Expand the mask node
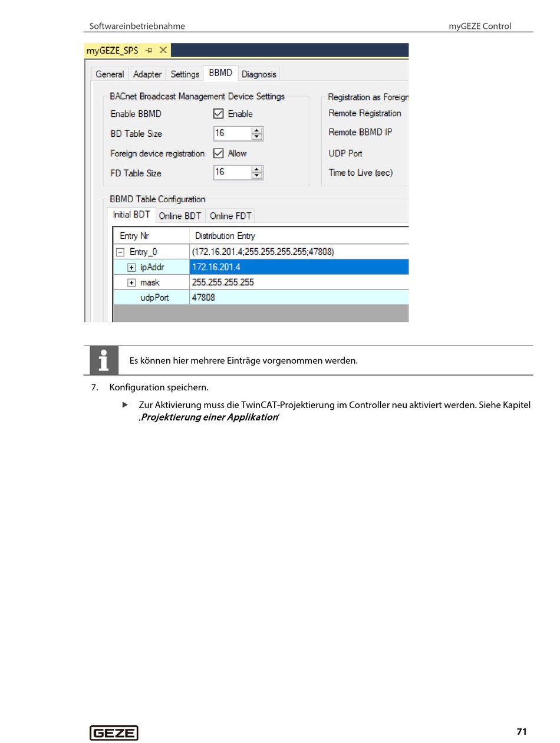Screen dimensions: 560x743 pos(131,283)
